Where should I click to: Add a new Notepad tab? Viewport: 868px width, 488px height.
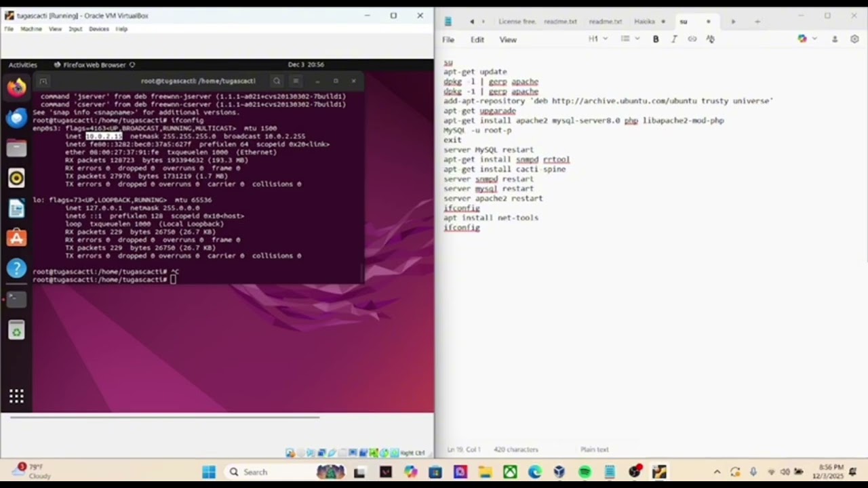tap(757, 22)
